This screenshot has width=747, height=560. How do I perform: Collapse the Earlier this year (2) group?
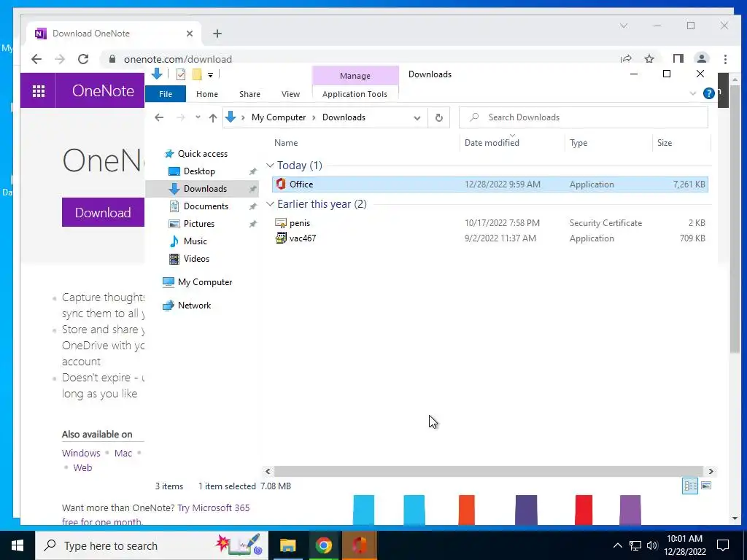pyautogui.click(x=270, y=204)
